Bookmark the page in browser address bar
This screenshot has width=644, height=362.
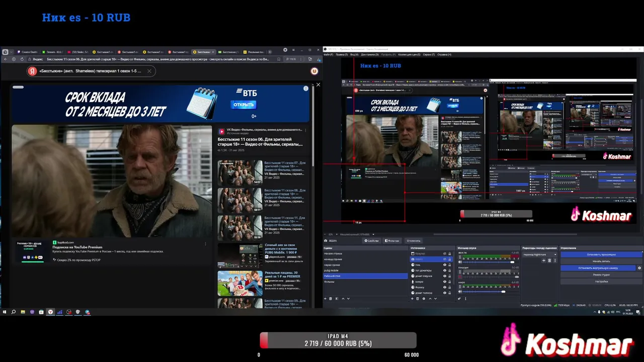(279, 59)
